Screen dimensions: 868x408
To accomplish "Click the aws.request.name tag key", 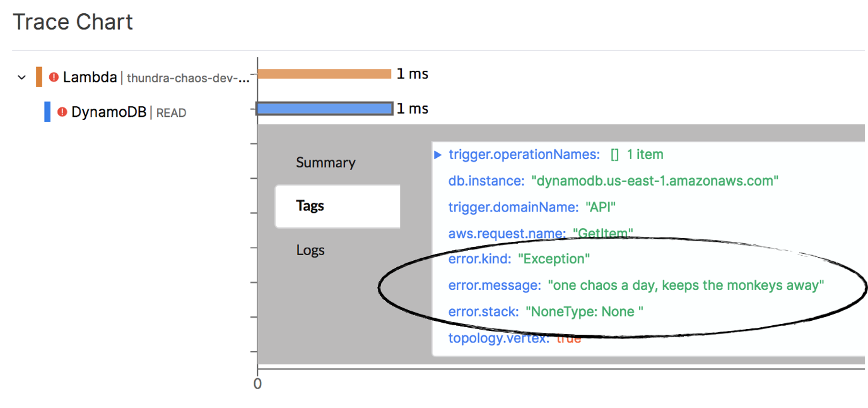I will click(507, 234).
